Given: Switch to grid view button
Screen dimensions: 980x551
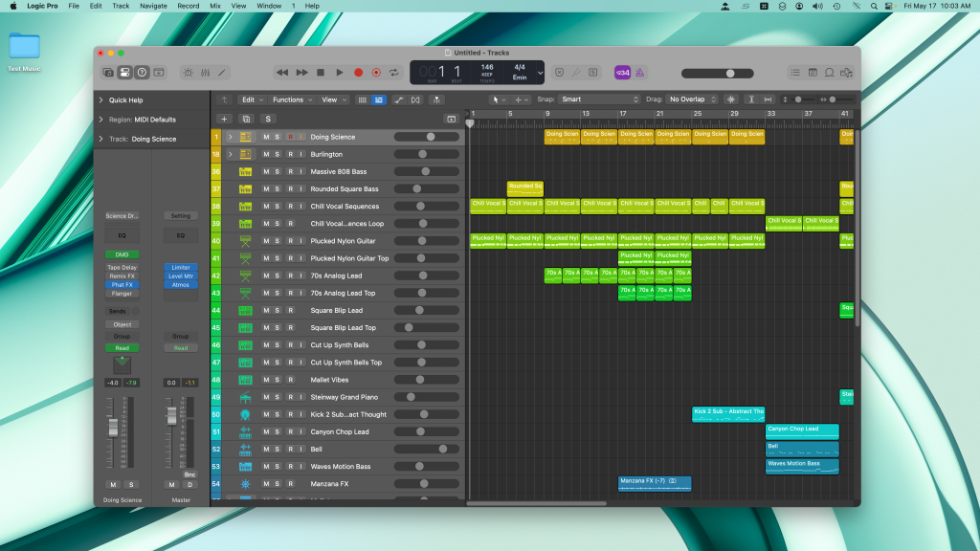Looking at the screenshot, I should click(362, 99).
